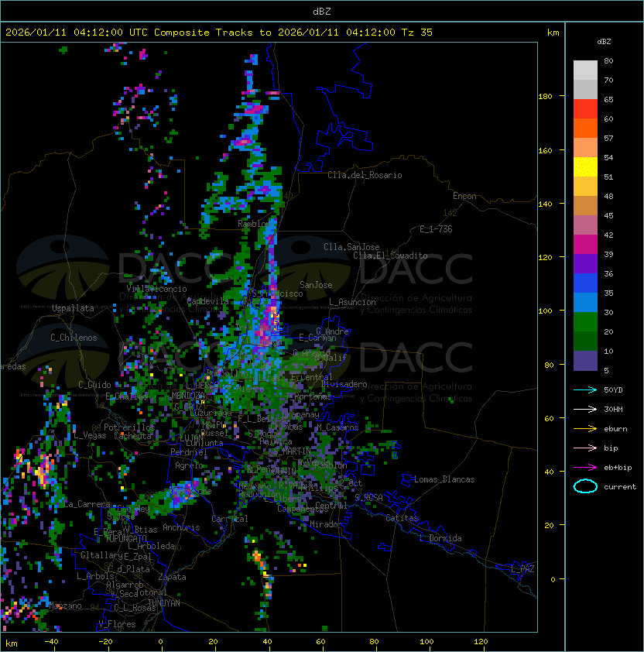
Task: Click the E_1-736 map label
Action: [x=436, y=229]
